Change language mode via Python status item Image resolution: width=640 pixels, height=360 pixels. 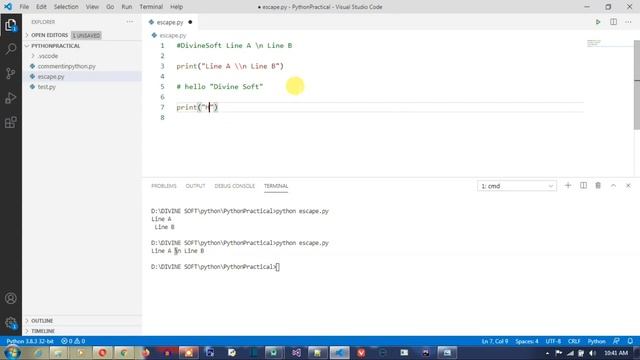tap(596, 341)
